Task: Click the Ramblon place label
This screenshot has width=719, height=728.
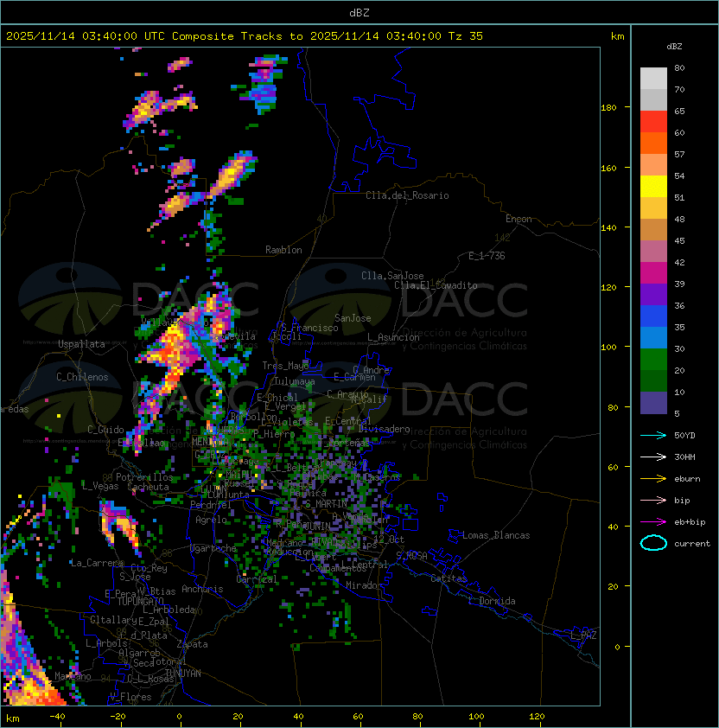Action: [283, 250]
